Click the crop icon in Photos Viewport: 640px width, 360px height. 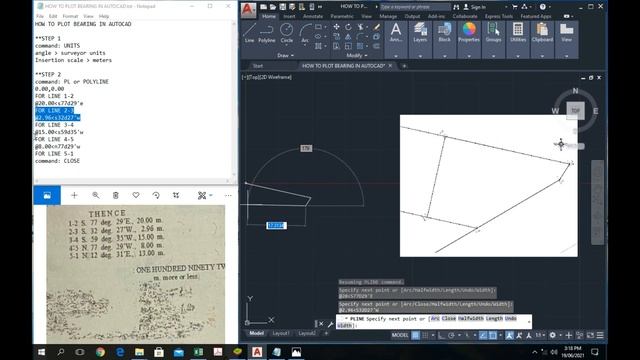[x=176, y=196]
